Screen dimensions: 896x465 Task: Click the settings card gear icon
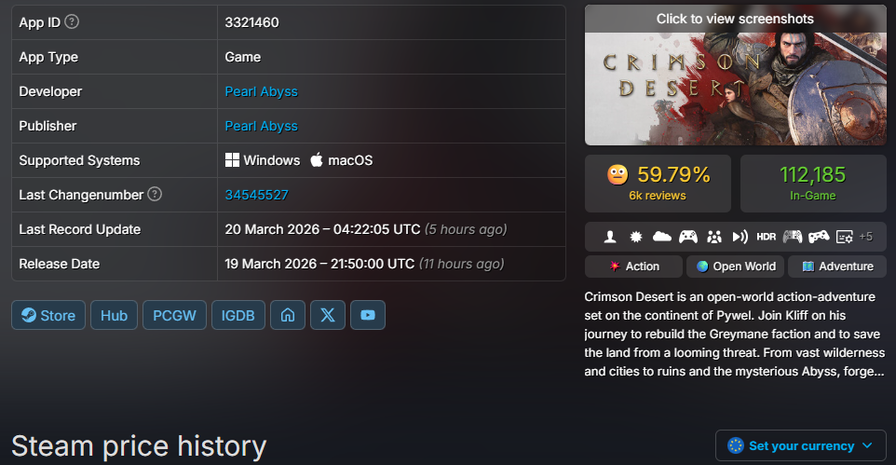click(844, 236)
